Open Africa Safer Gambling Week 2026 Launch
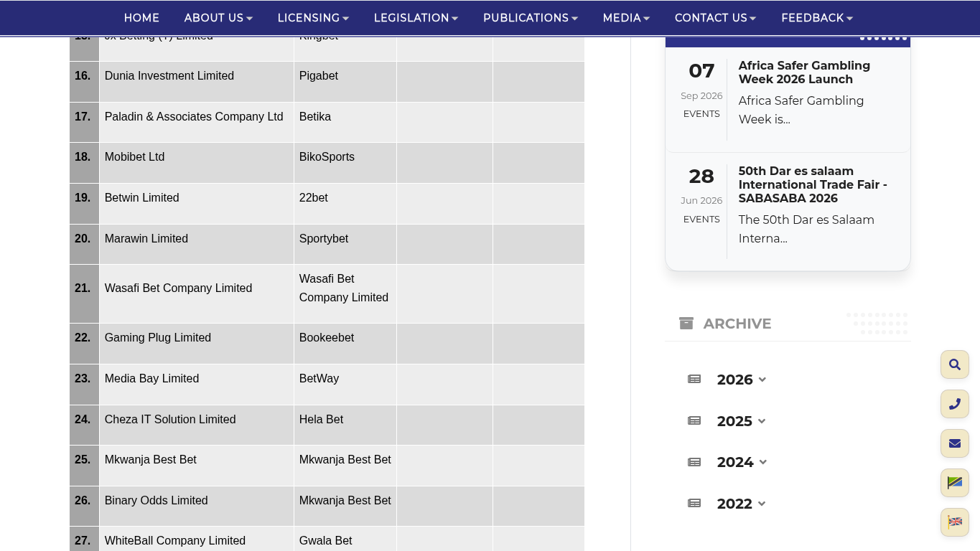The width and height of the screenshot is (980, 551). 804,72
